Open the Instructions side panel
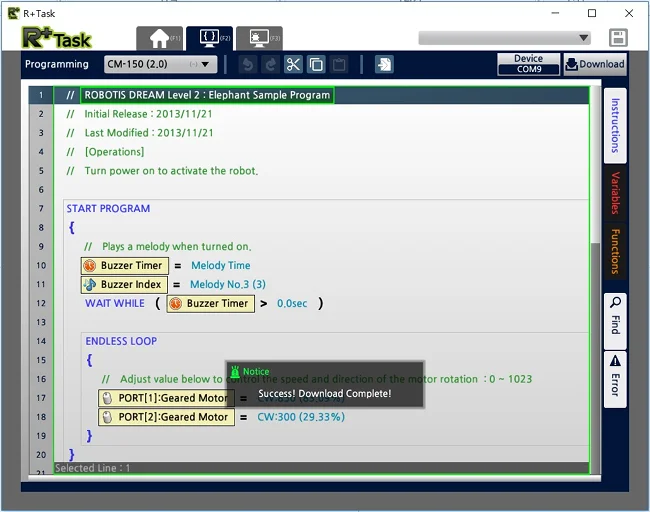Screen dimensions: 650x512 [x=615, y=126]
